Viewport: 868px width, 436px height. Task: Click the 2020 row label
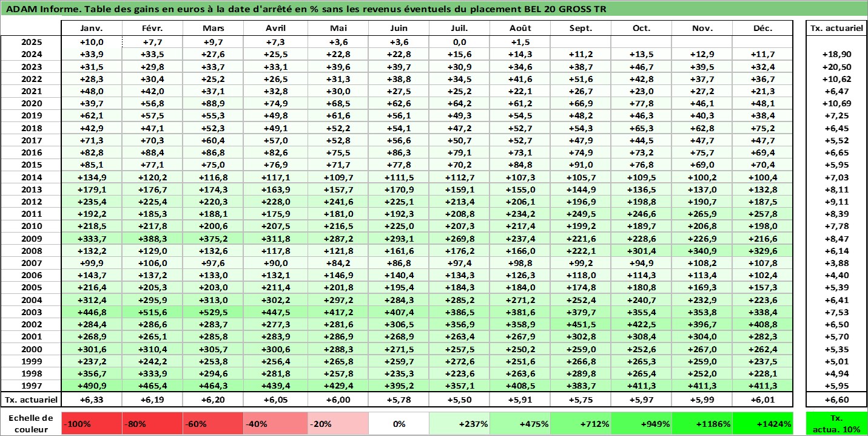click(x=31, y=103)
